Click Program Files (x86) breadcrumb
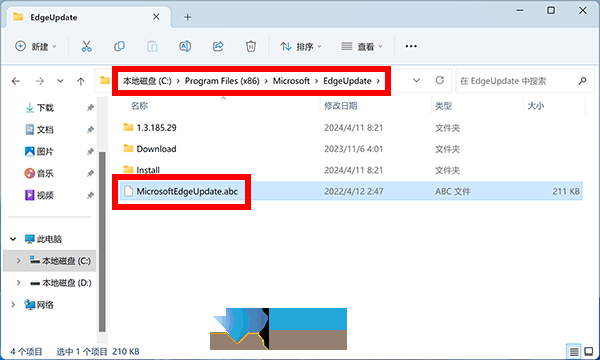The image size is (600, 360). point(222,81)
